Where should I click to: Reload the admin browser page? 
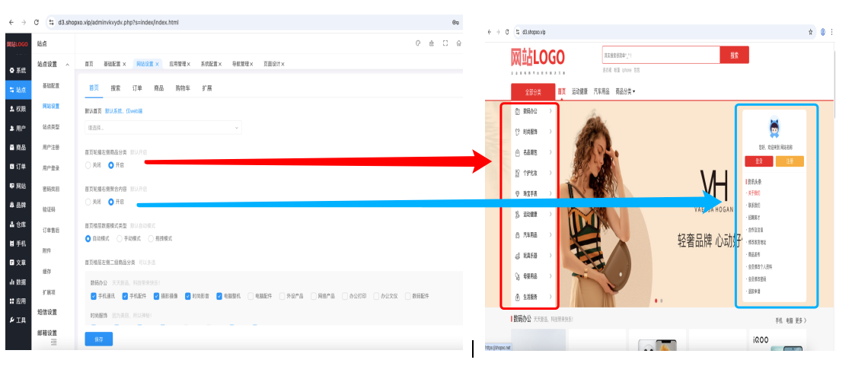pos(37,22)
